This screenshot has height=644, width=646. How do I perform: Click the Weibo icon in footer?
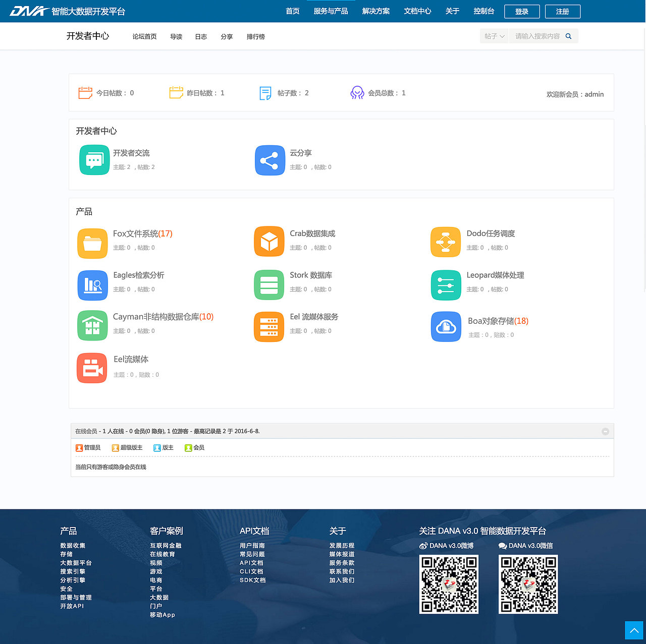click(x=423, y=546)
